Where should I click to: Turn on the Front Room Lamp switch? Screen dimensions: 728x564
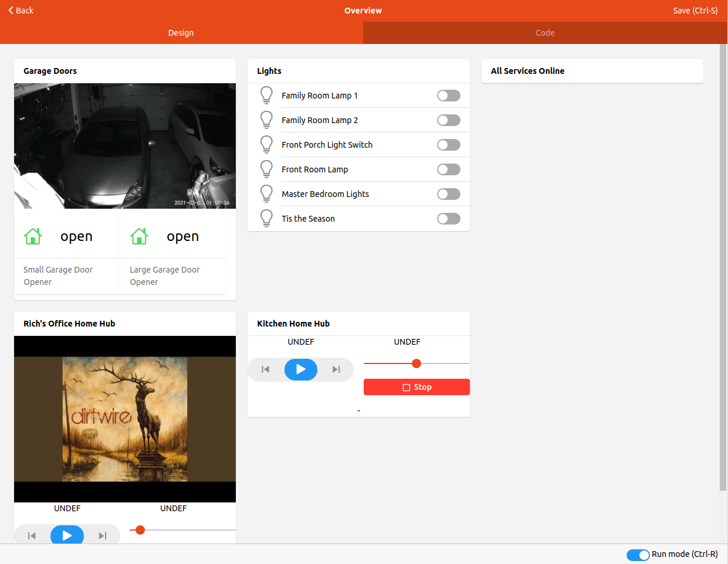tap(448, 169)
